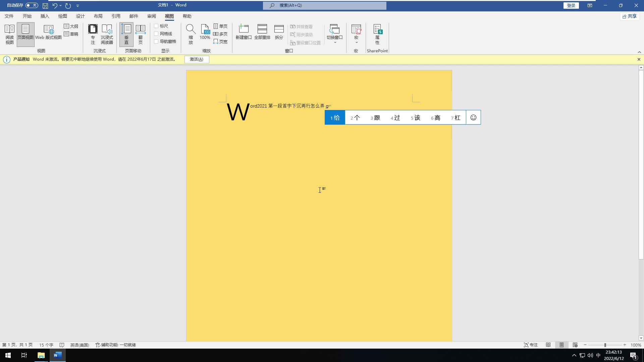Image resolution: width=644 pixels, height=362 pixels.
Task: Click the zoom slider handle
Action: tap(605, 345)
